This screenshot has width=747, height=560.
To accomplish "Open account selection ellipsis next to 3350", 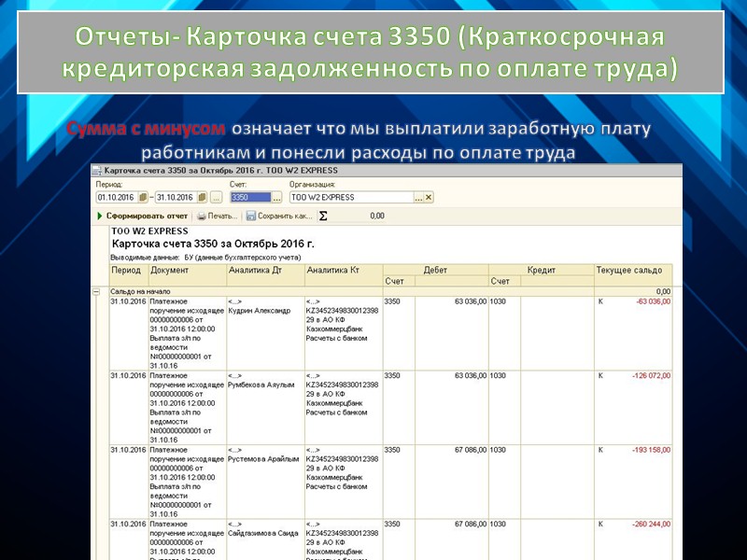I will [276, 197].
